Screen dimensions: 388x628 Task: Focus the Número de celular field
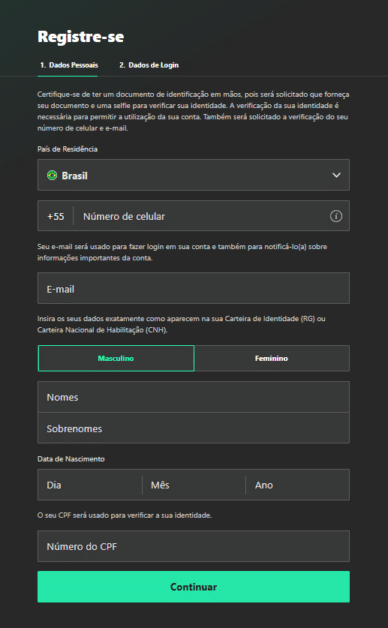tap(211, 216)
